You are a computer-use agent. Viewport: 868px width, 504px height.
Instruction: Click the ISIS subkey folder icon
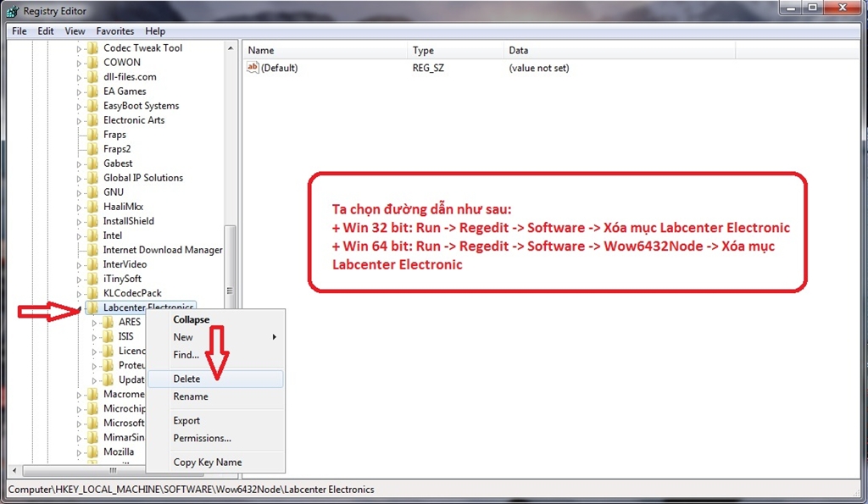pyautogui.click(x=108, y=336)
